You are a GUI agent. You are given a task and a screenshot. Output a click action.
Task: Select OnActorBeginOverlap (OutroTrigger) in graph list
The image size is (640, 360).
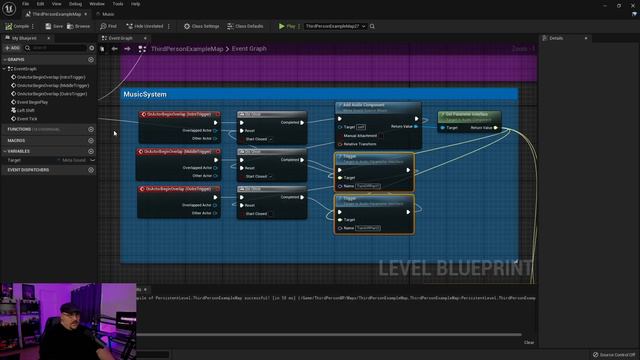pos(52,94)
